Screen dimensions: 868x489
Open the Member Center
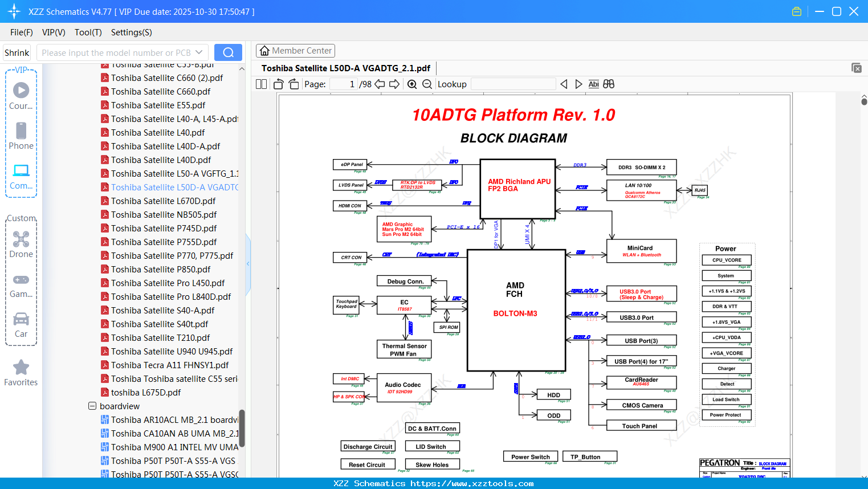pyautogui.click(x=295, y=51)
